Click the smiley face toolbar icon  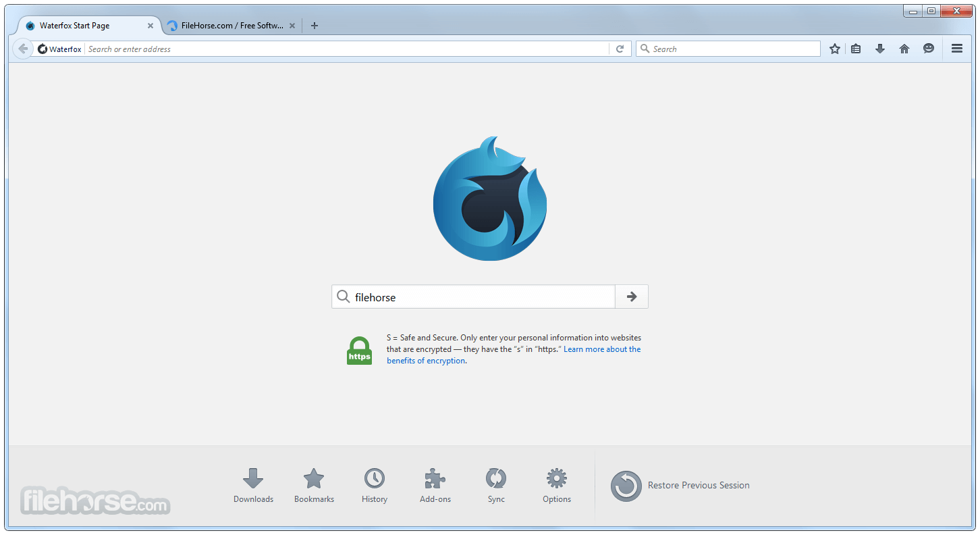click(929, 49)
